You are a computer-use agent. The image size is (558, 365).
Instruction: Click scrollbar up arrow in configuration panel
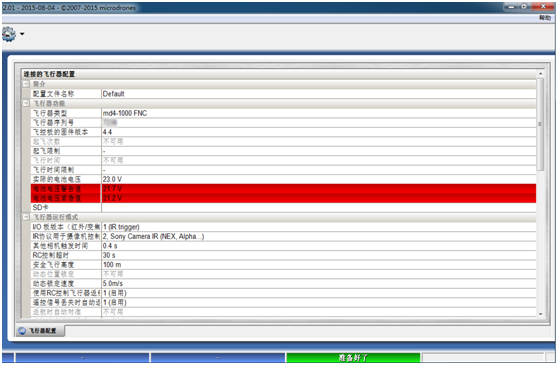pos(540,74)
